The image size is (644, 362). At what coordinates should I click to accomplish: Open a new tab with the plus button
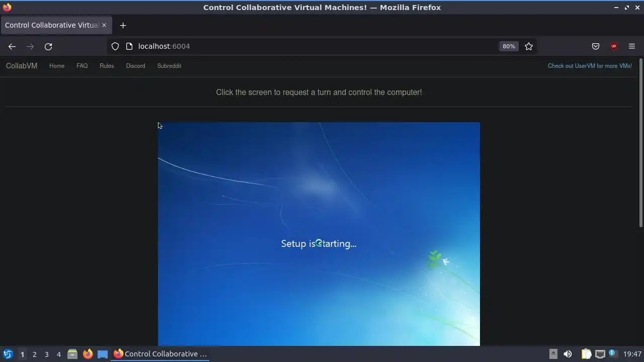click(x=123, y=25)
